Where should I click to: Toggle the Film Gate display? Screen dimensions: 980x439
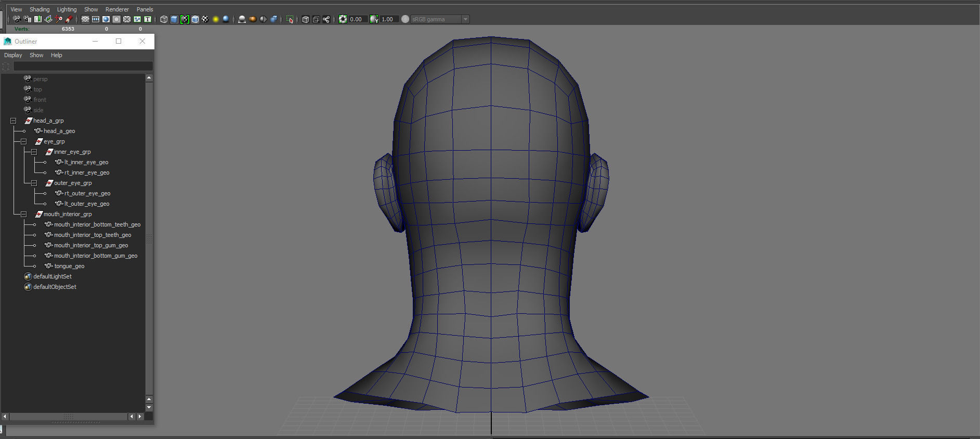pos(96,19)
